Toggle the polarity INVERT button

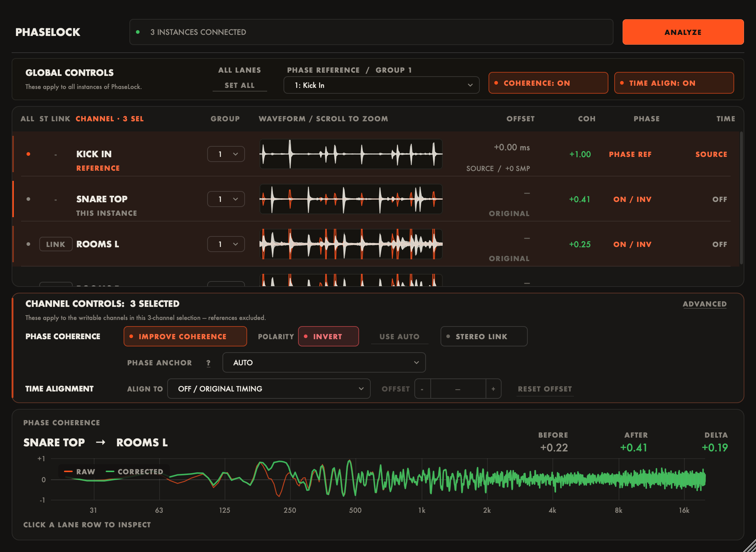[x=328, y=336]
